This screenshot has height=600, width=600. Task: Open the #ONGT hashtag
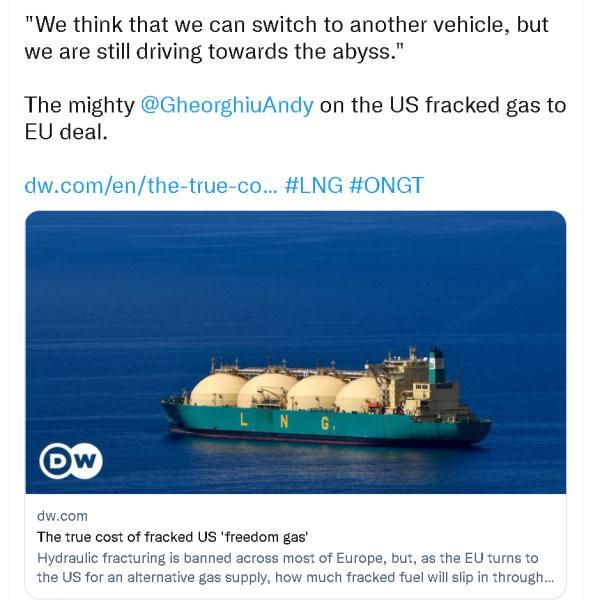coord(386,185)
